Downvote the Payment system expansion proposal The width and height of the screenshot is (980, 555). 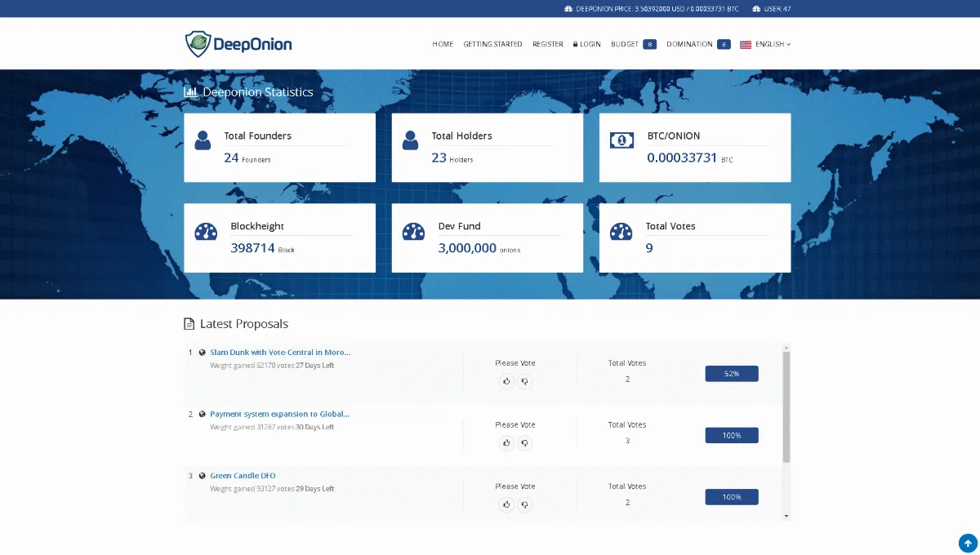pyautogui.click(x=525, y=442)
